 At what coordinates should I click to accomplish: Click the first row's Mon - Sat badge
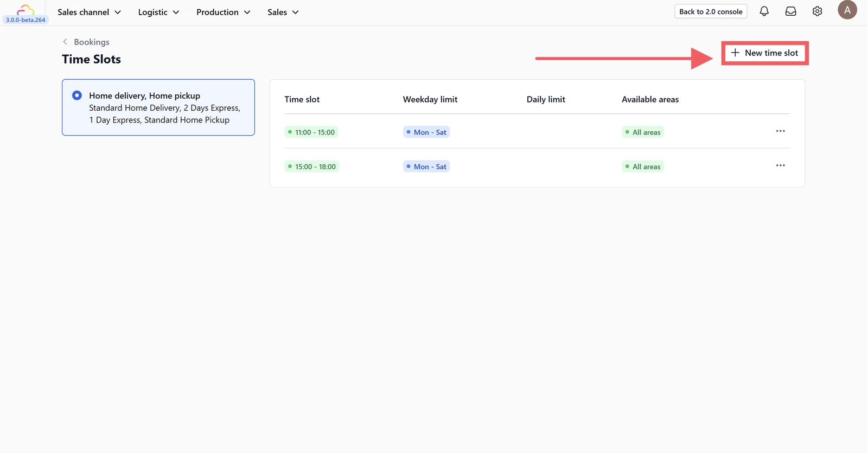426,132
